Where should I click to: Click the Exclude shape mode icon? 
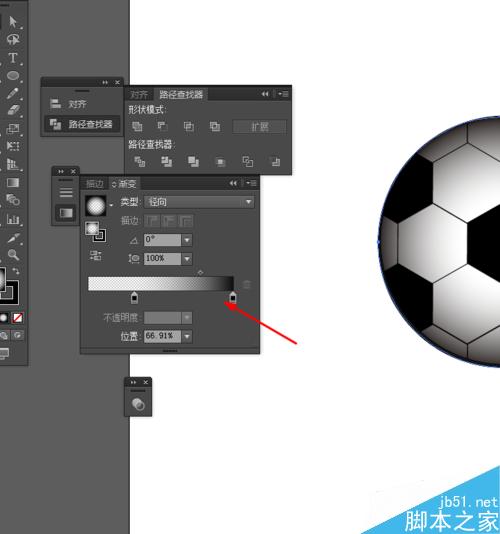point(215,127)
